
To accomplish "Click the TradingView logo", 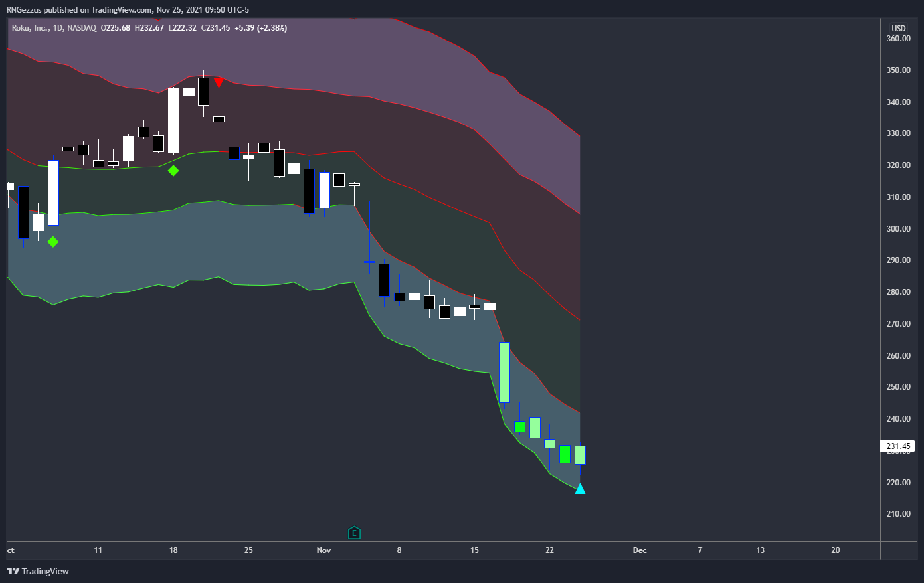I will point(38,571).
